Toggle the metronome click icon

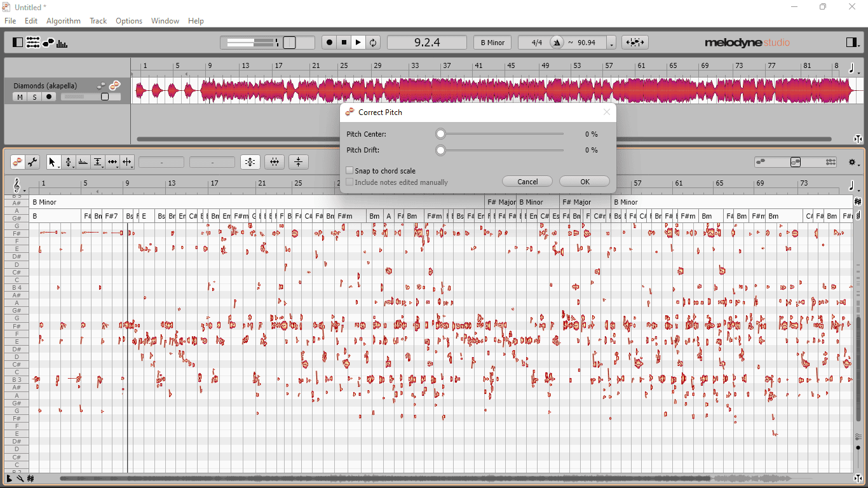pyautogui.click(x=557, y=43)
